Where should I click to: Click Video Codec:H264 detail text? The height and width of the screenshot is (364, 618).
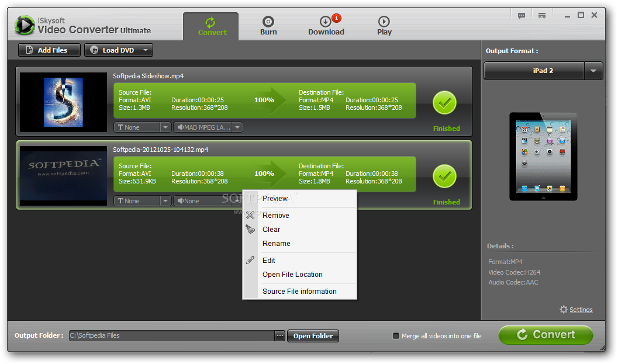point(515,272)
